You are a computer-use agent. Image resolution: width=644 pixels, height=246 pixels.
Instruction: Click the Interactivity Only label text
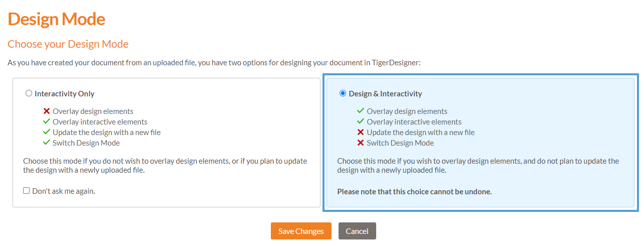(x=65, y=94)
